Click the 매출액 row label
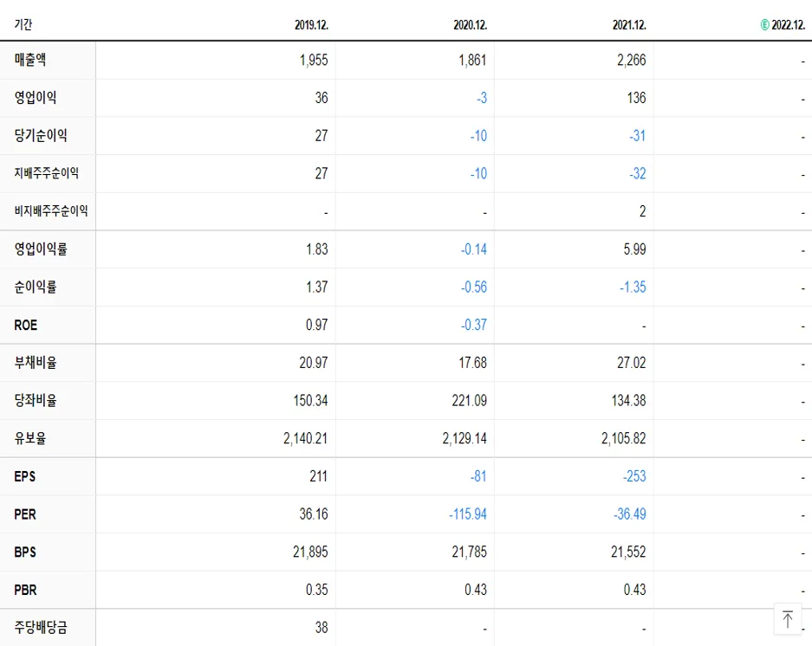 point(30,60)
